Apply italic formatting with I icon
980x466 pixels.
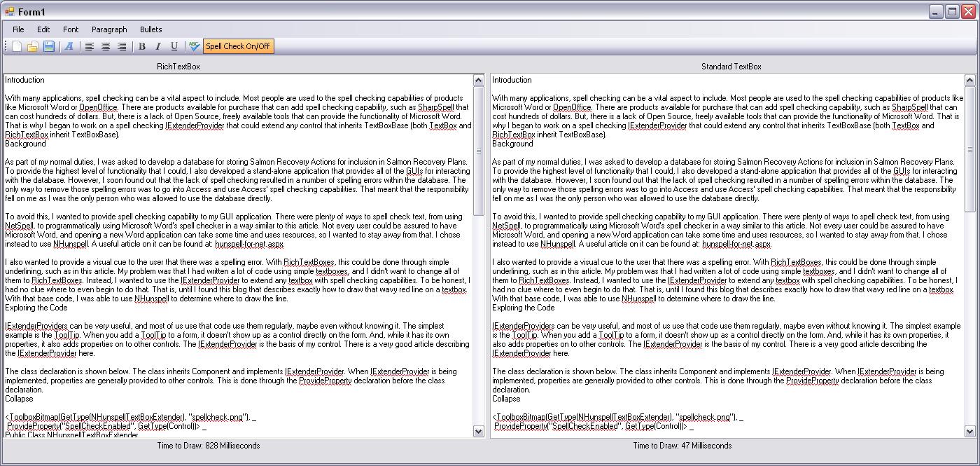pos(158,47)
